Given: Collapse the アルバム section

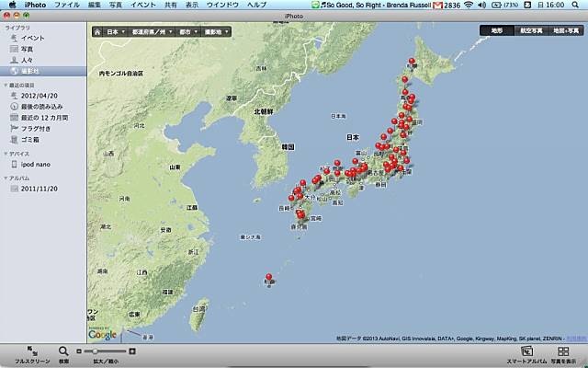Looking at the screenshot, I should click(x=6, y=178).
